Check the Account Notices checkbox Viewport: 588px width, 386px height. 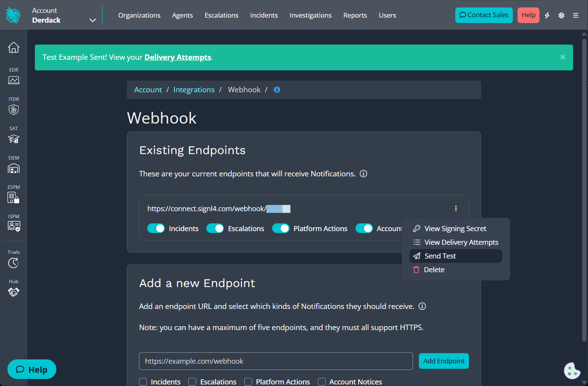(x=322, y=382)
